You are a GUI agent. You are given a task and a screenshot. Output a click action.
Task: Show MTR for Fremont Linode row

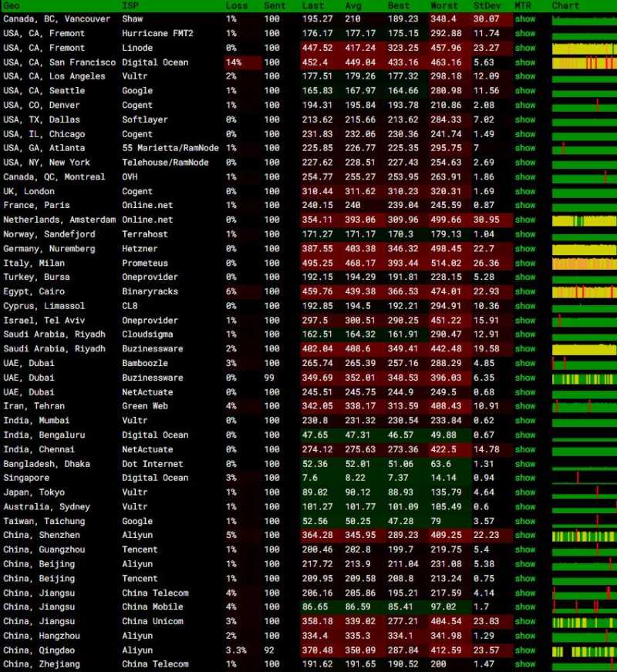525,48
